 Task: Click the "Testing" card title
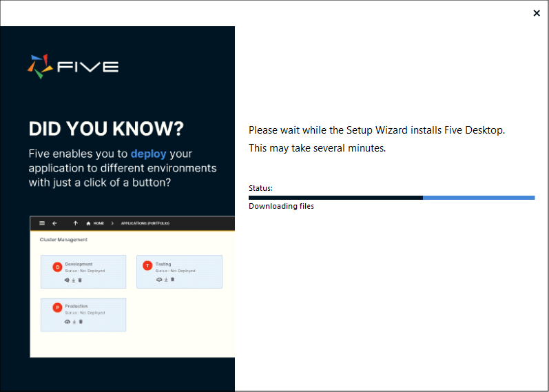tap(163, 264)
